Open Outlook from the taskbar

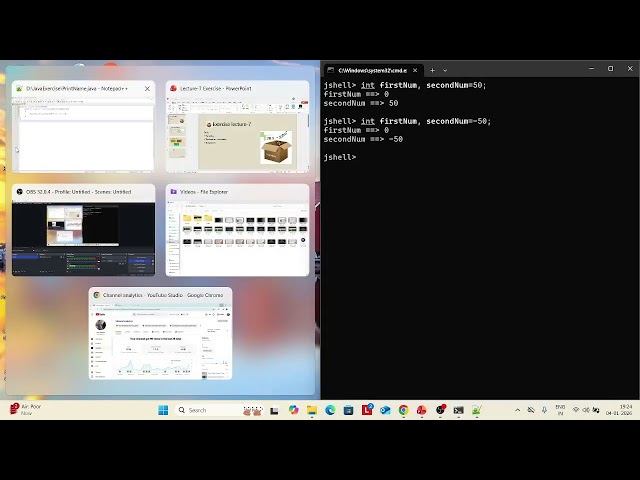point(385,410)
